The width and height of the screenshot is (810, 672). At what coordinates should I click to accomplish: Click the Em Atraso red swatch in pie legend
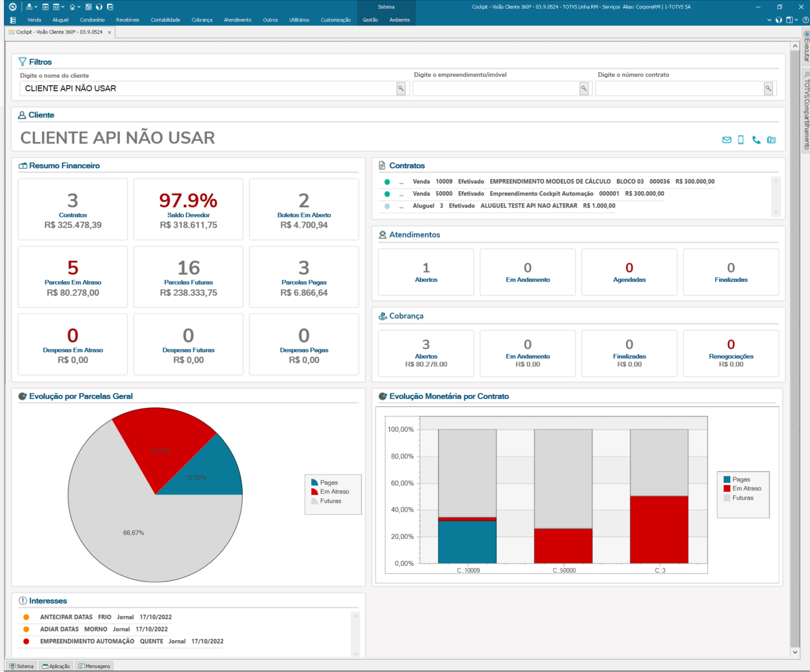click(315, 491)
